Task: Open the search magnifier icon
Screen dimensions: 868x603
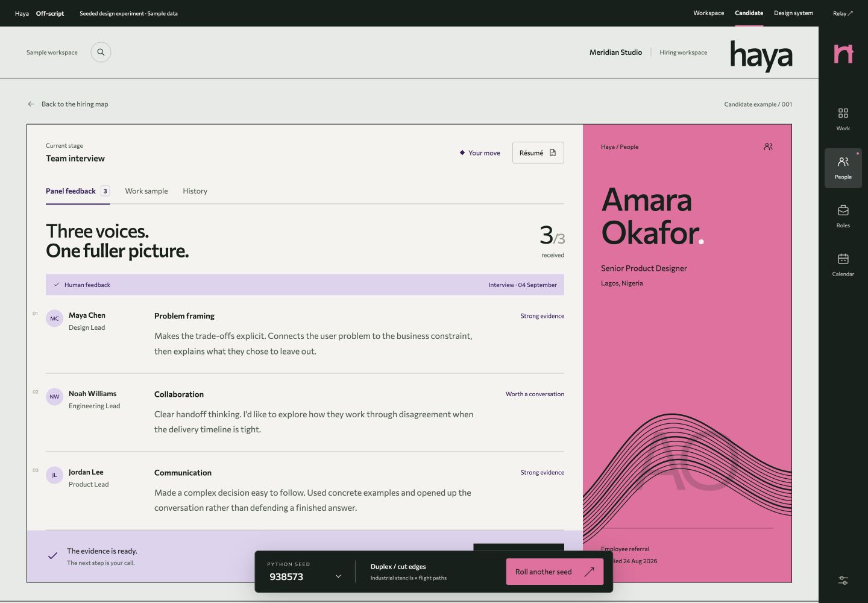Action: click(x=101, y=52)
